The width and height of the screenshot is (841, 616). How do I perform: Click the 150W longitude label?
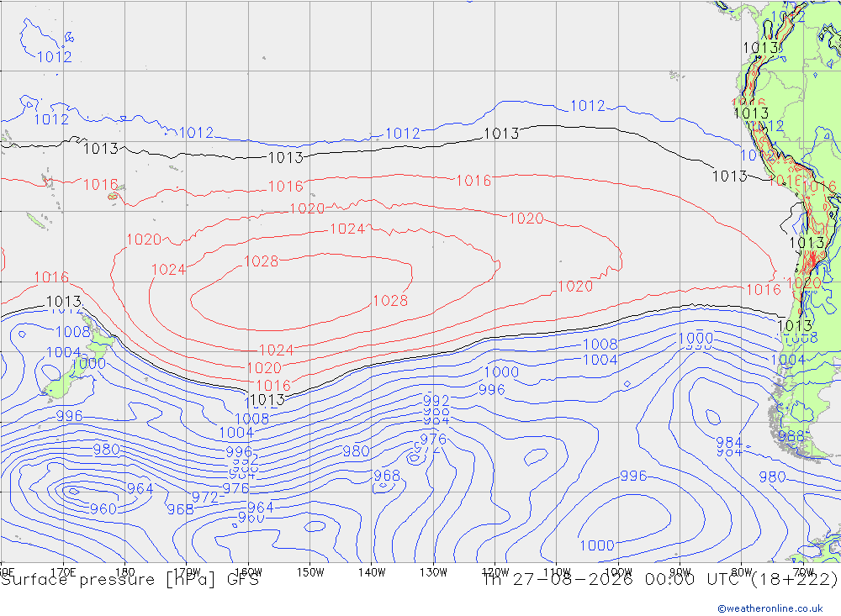tap(310, 572)
